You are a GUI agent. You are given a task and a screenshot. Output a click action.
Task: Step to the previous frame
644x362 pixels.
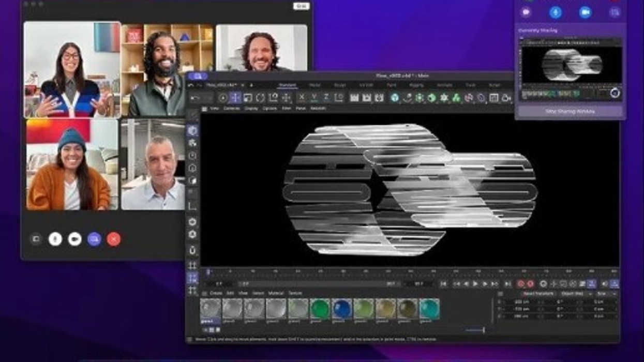pyautogui.click(x=466, y=284)
